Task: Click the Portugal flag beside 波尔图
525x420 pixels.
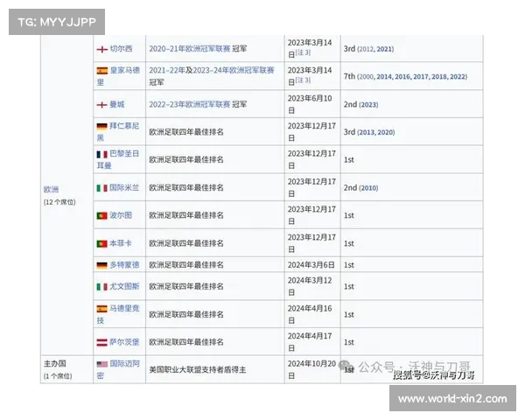Action: click(x=101, y=216)
